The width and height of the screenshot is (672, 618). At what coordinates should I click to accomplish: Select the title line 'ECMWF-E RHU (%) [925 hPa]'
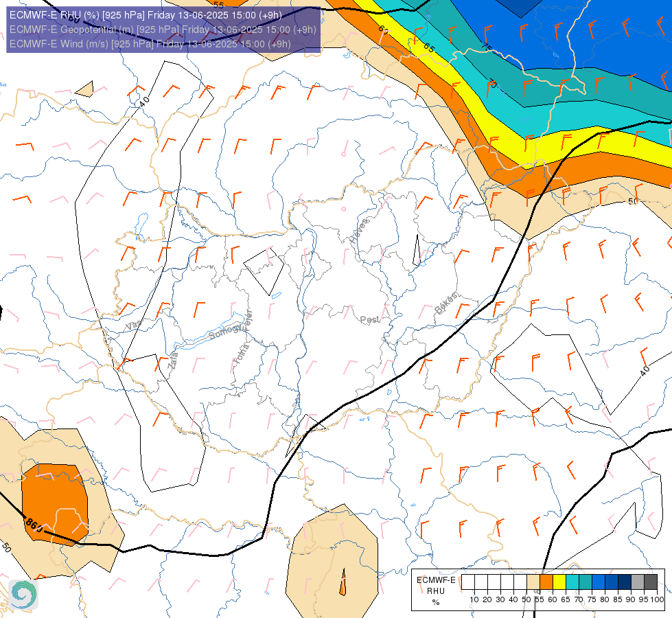(x=146, y=15)
